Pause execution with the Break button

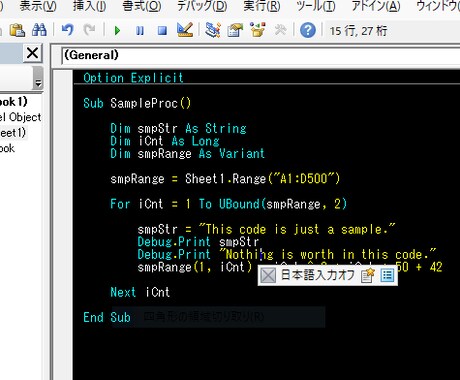[140, 31]
